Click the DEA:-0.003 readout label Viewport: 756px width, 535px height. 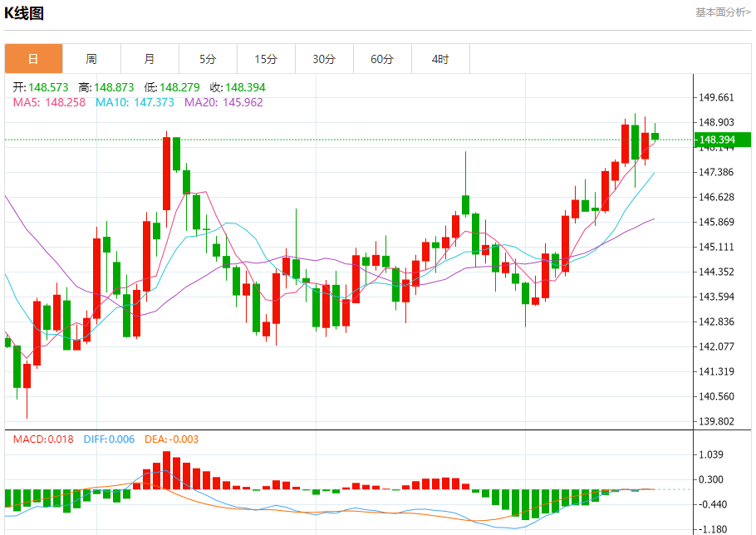[171, 439]
